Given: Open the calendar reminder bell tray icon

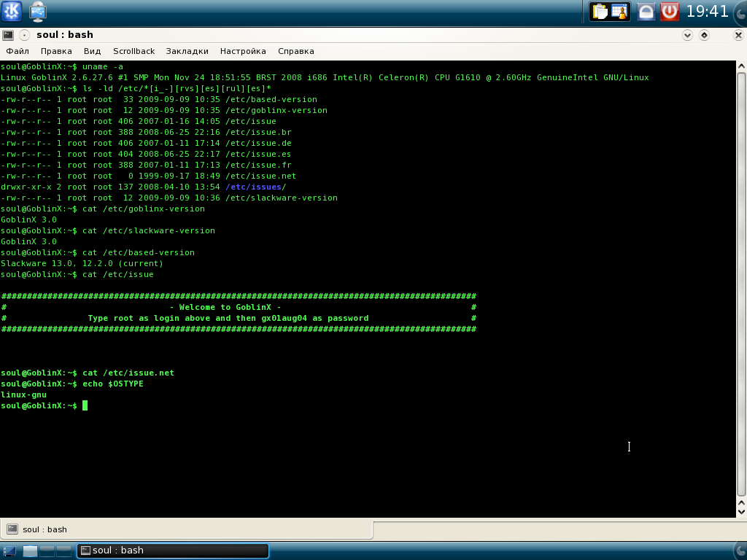Looking at the screenshot, I should click(620, 12).
